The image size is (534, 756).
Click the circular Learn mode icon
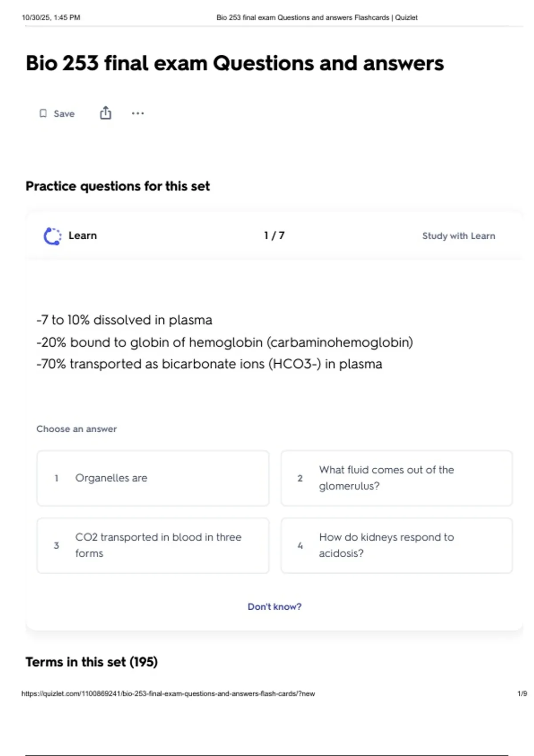pyautogui.click(x=53, y=236)
